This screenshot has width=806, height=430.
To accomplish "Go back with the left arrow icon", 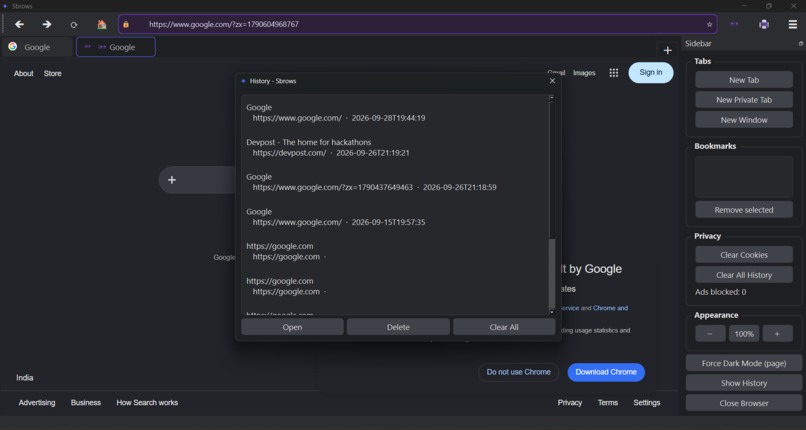I will 20,24.
